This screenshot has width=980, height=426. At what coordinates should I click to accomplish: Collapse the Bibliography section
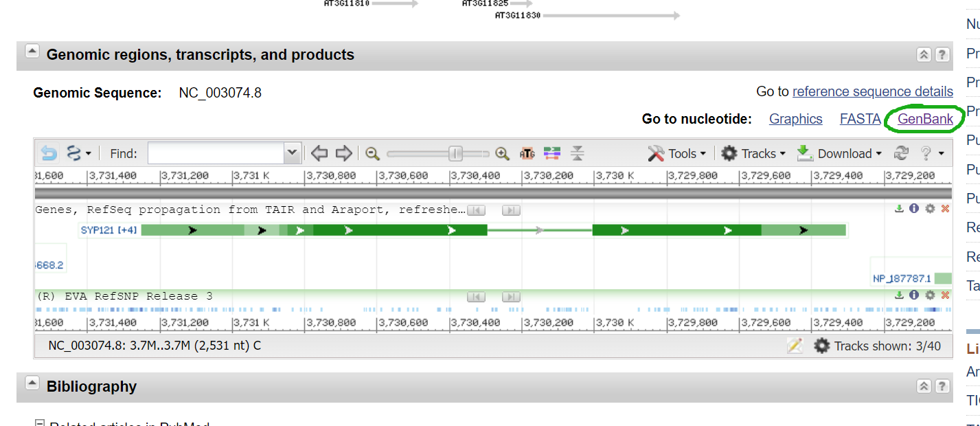click(32, 383)
